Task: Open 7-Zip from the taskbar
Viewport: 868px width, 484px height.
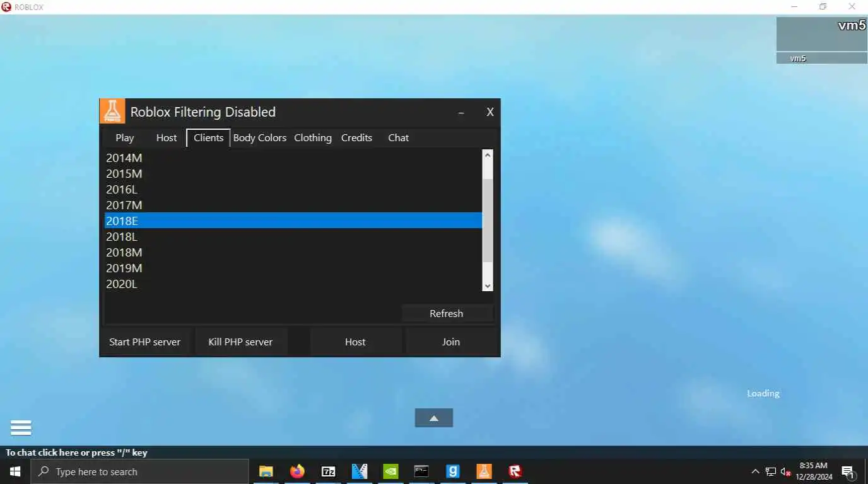Action: [x=328, y=471]
